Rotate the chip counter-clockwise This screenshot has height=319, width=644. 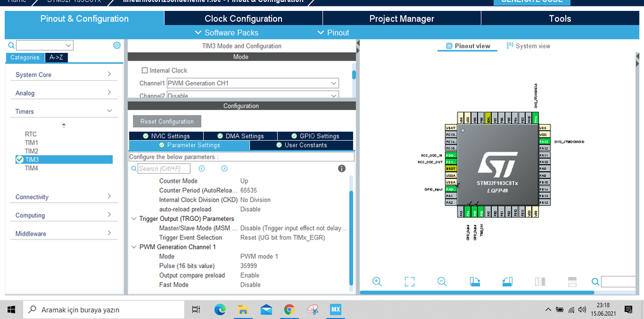point(508,282)
